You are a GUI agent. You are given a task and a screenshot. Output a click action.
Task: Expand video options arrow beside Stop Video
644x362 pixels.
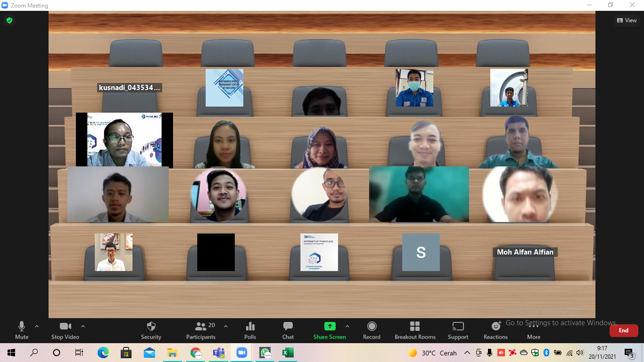coord(83,326)
